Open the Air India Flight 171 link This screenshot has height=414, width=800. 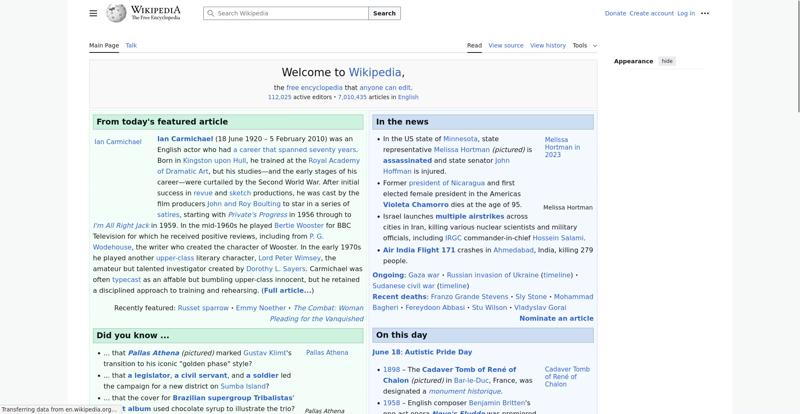point(419,250)
